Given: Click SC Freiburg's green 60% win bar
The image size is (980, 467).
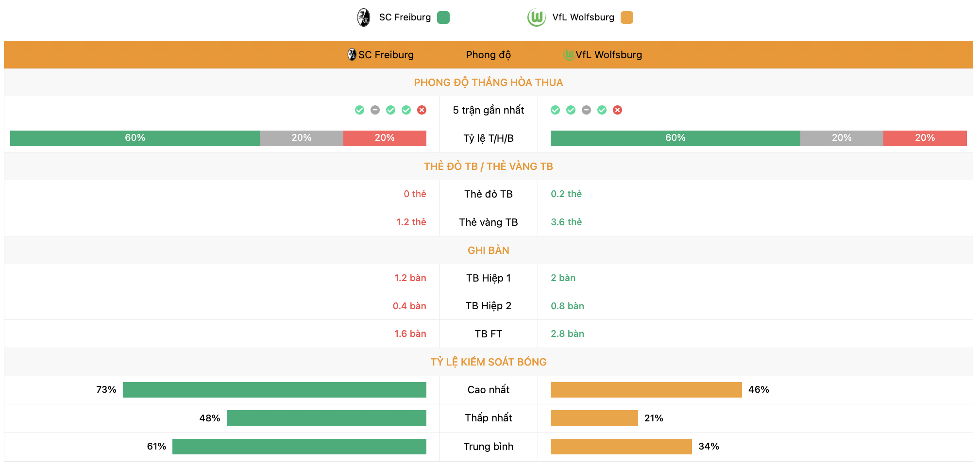Looking at the screenshot, I should 135,138.
